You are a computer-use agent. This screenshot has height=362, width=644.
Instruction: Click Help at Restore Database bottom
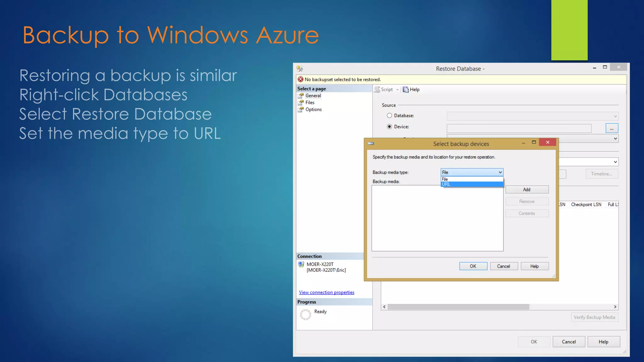pos(603,342)
